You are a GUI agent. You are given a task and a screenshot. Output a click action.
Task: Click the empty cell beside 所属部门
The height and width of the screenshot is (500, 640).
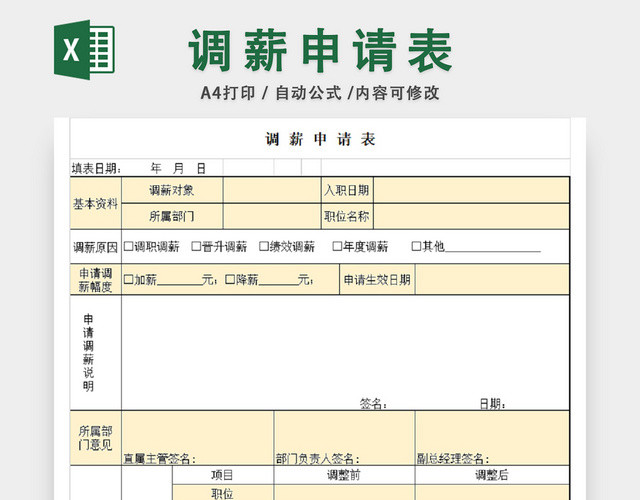(272, 216)
